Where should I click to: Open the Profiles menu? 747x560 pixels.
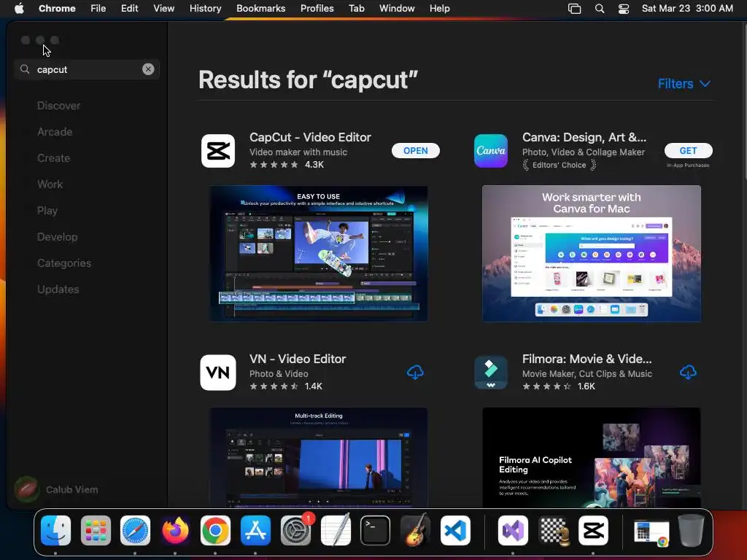317,9
